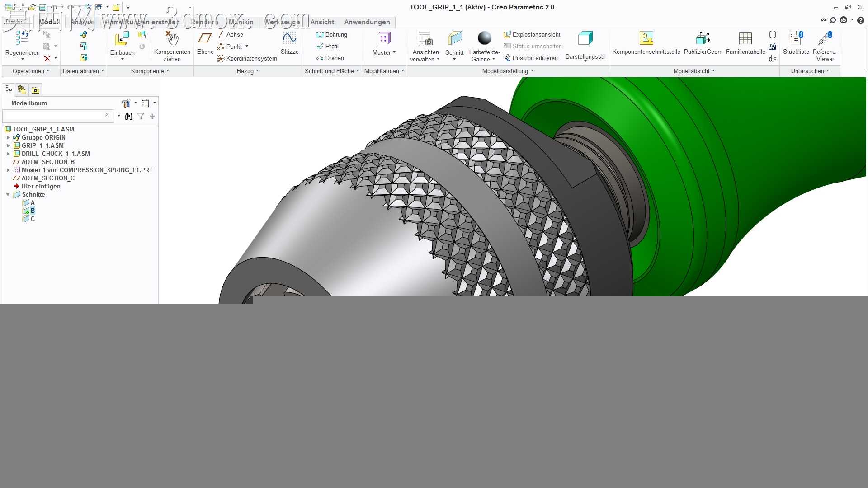Click the Muster pattern icon
Viewport: 868px width, 488px height.
tap(384, 38)
